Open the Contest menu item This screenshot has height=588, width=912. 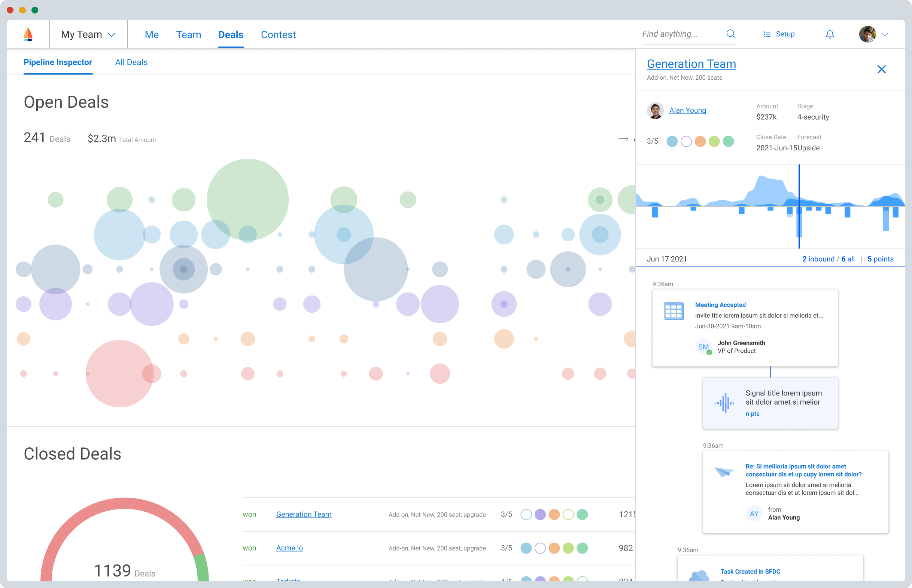tap(278, 35)
